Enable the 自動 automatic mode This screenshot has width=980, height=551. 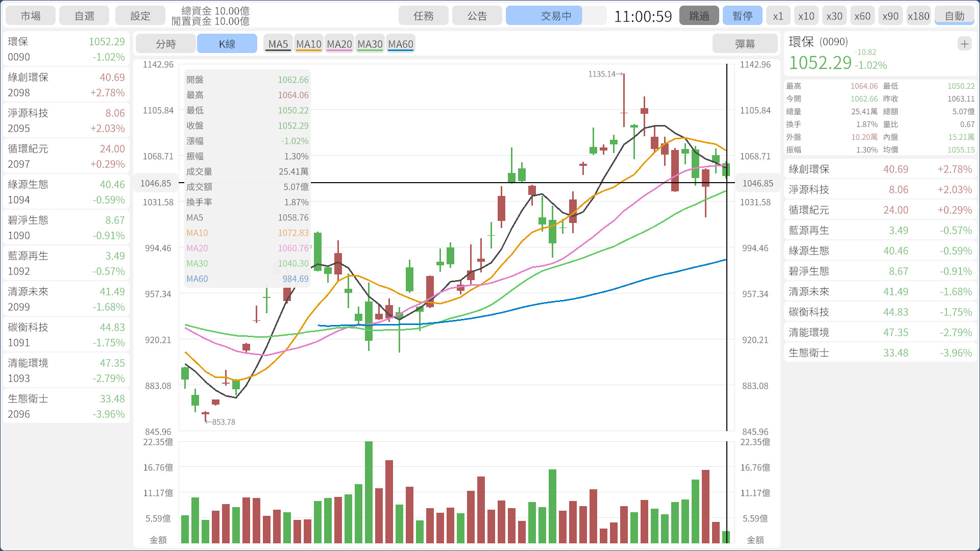(x=954, y=16)
